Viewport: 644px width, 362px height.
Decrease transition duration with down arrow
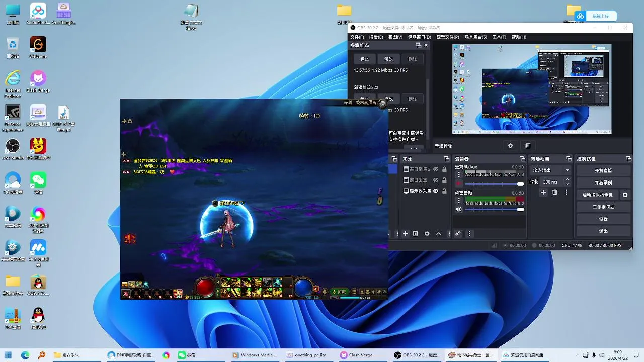(x=568, y=184)
